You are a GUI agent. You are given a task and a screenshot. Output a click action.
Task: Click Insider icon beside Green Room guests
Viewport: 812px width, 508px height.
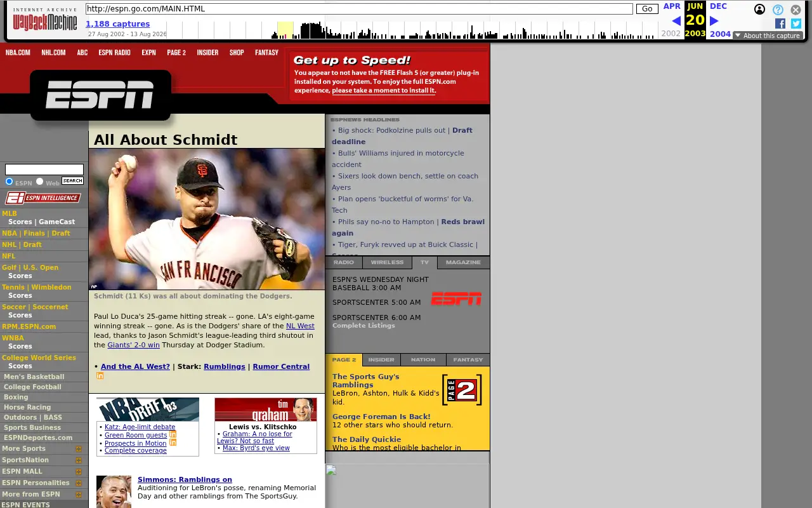173,434
